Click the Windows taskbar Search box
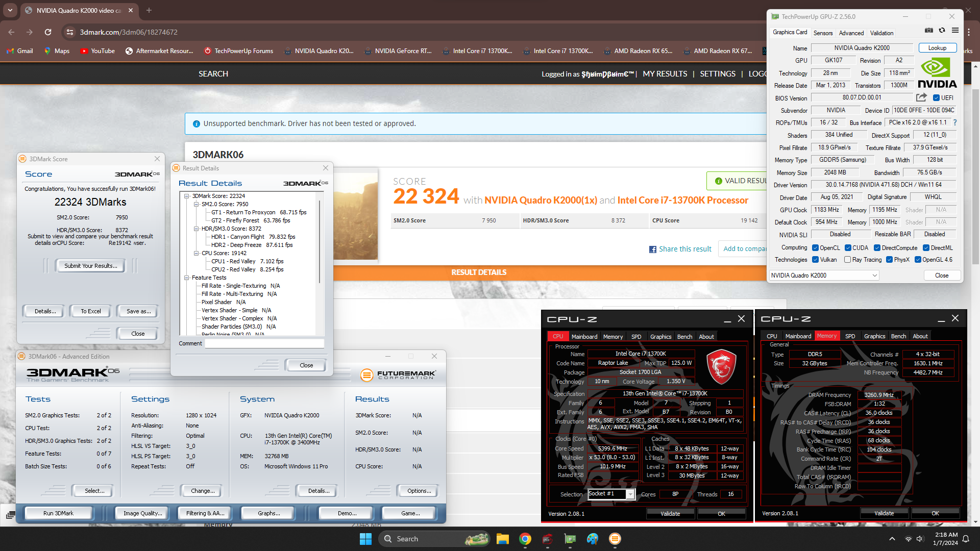 [434, 539]
